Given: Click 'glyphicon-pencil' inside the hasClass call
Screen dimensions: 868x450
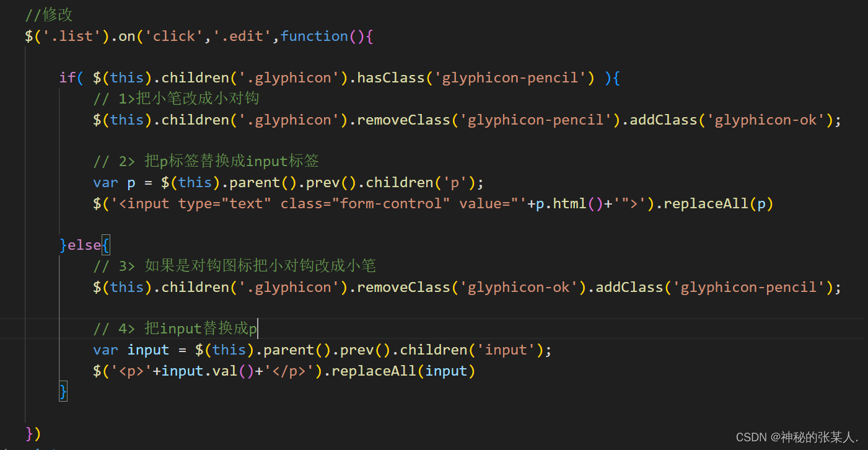Looking at the screenshot, I should pyautogui.click(x=510, y=78).
